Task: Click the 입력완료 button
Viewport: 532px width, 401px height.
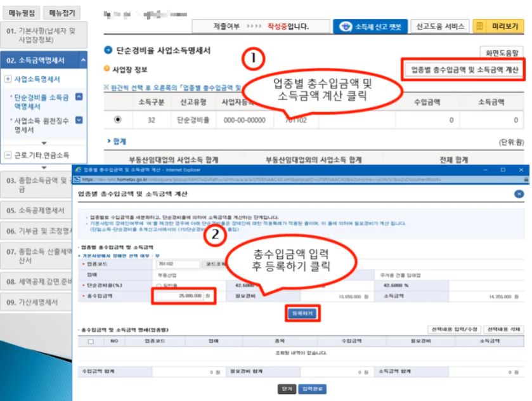Action: (312, 389)
